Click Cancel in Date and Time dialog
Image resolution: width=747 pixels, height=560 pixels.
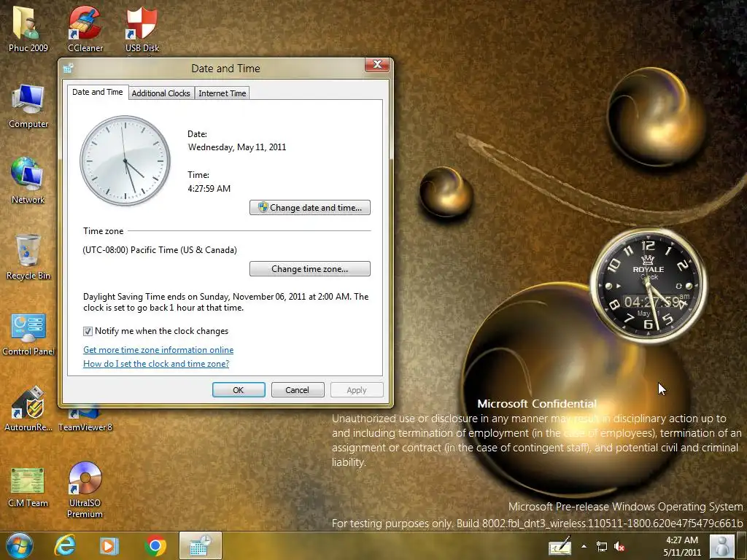point(298,390)
